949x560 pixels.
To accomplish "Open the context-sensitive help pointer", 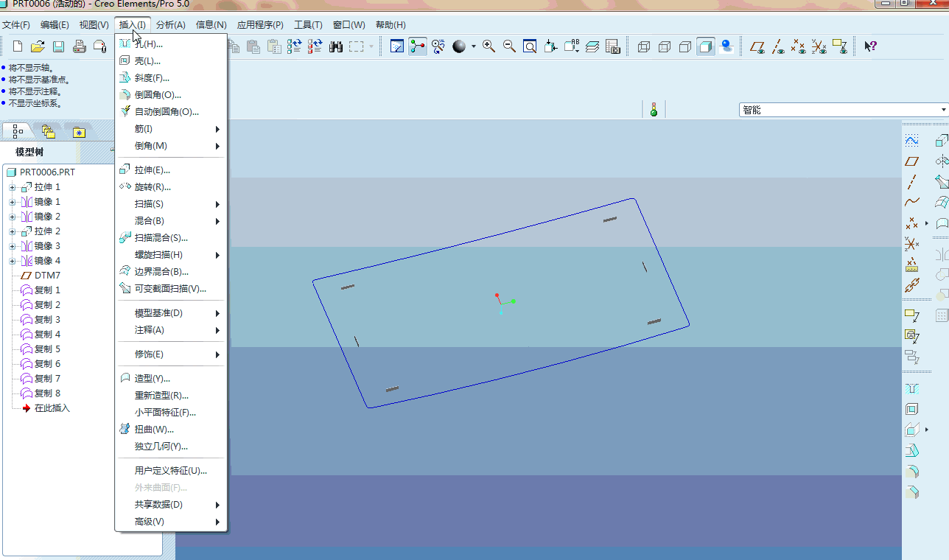I will click(x=870, y=46).
